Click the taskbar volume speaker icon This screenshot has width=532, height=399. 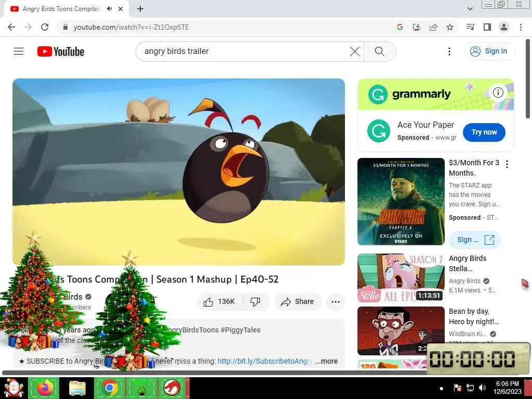[x=482, y=388]
